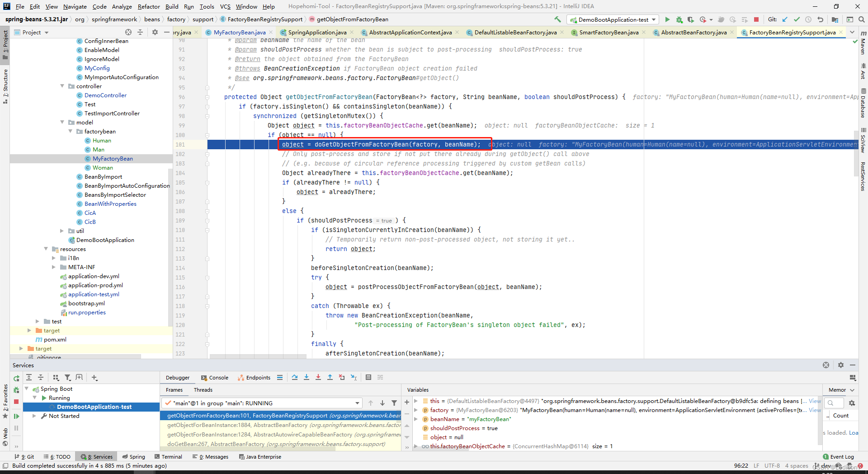
Task: Open Endpoints tab in Services
Action: 255,378
